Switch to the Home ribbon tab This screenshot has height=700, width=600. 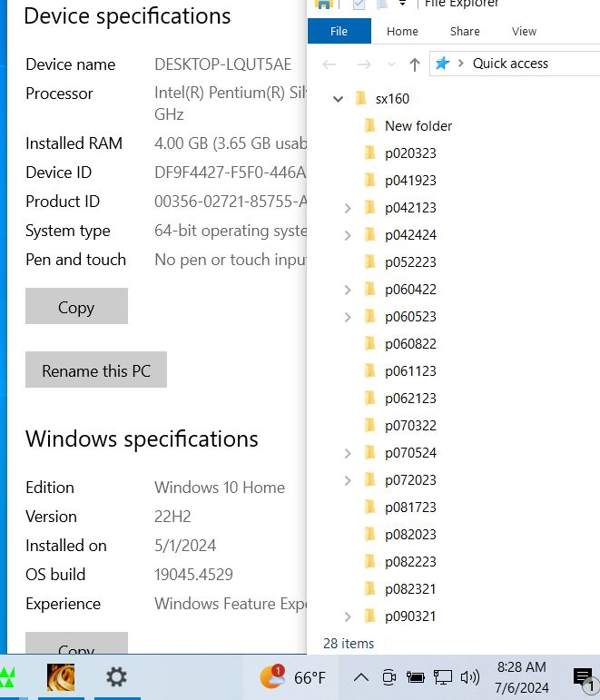402,31
